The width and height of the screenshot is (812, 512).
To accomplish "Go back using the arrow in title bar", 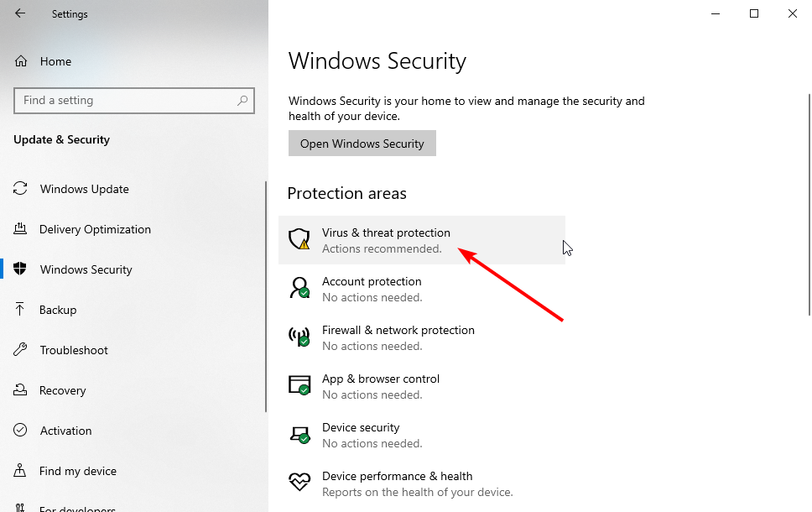I will tap(20, 13).
